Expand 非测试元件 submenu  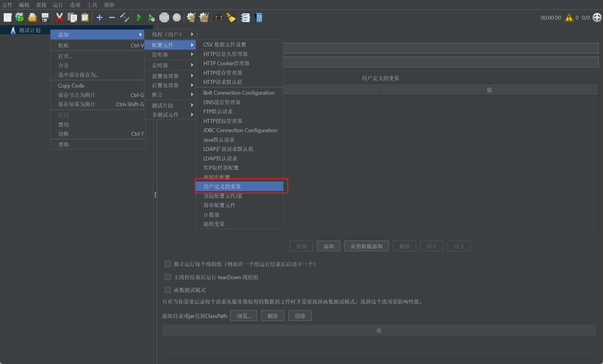click(x=170, y=115)
